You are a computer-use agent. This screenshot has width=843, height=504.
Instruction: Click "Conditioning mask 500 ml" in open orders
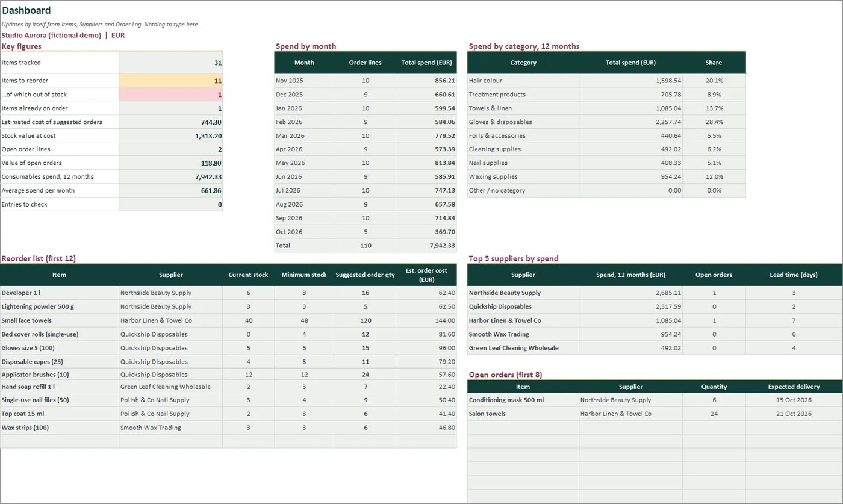[523, 400]
